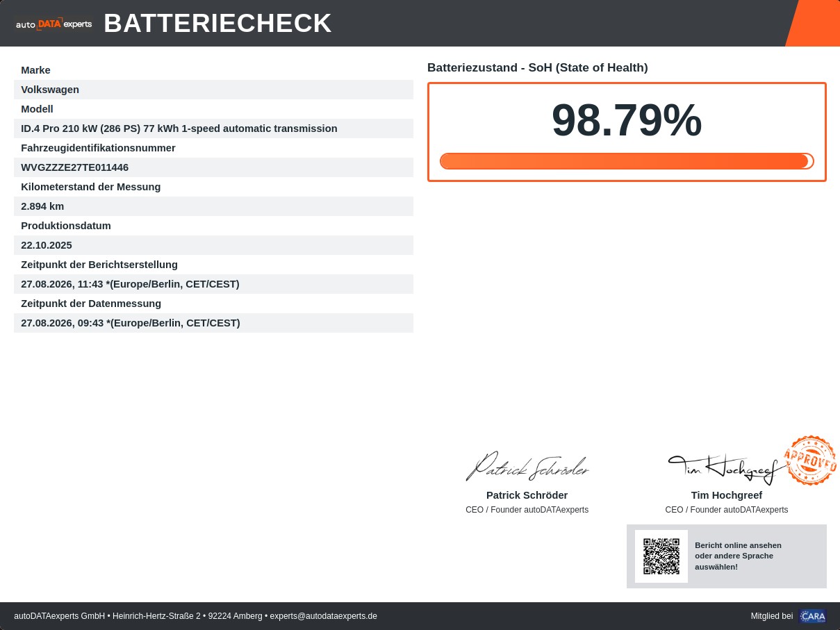Click CEO title under Patrick Schröder

pos(527,510)
